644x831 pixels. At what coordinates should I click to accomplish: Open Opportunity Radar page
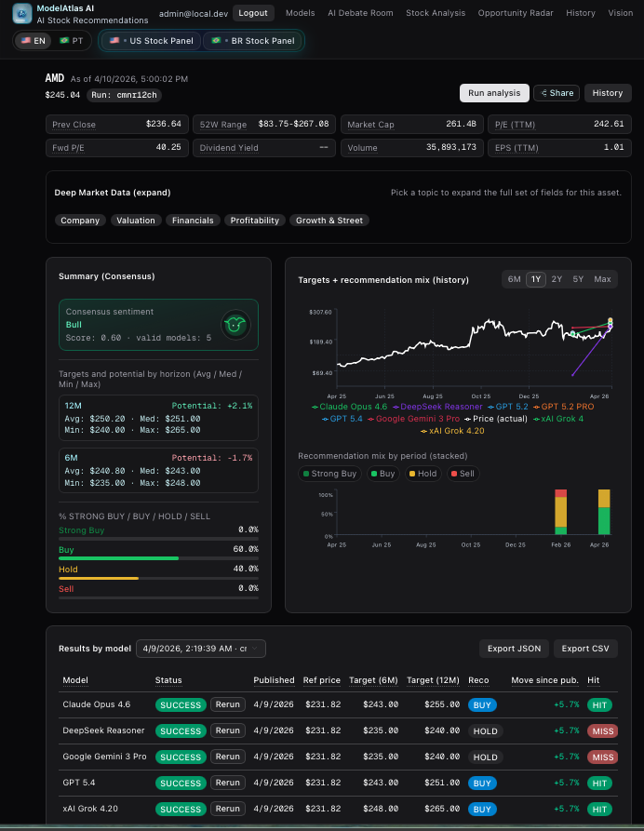(516, 13)
